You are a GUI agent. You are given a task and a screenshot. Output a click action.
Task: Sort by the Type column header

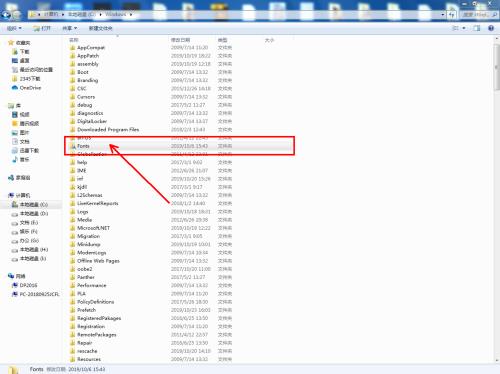222,40
